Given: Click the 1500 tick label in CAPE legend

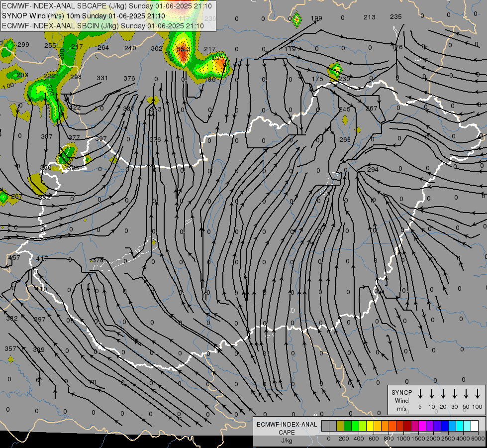Looking at the screenshot, I should (x=418, y=439).
